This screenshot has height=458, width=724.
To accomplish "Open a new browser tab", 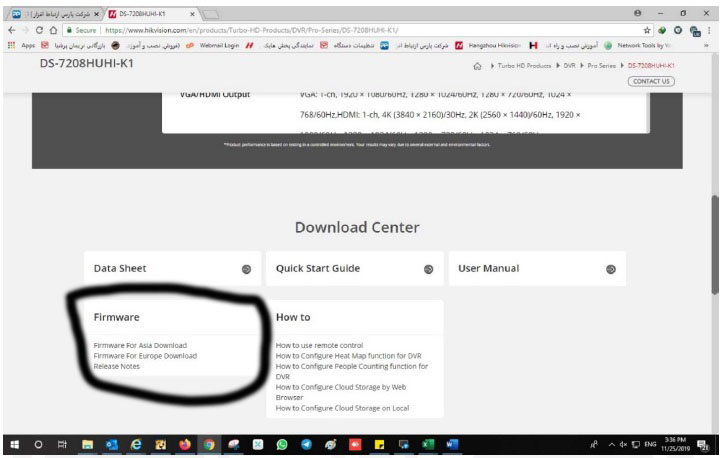I will click(211, 15).
